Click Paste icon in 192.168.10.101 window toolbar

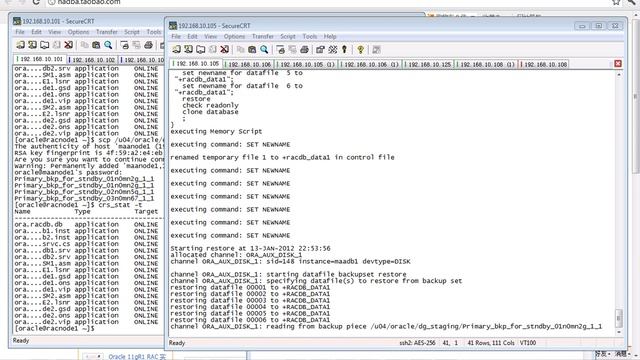point(96,44)
